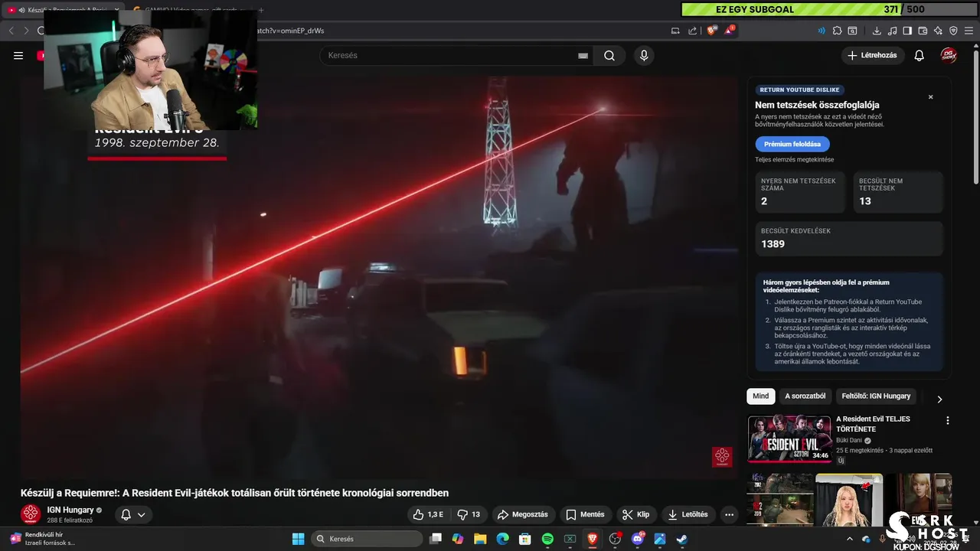Click the Létrehozás create button
Image resolution: width=980 pixels, height=551 pixels.
(x=873, y=55)
